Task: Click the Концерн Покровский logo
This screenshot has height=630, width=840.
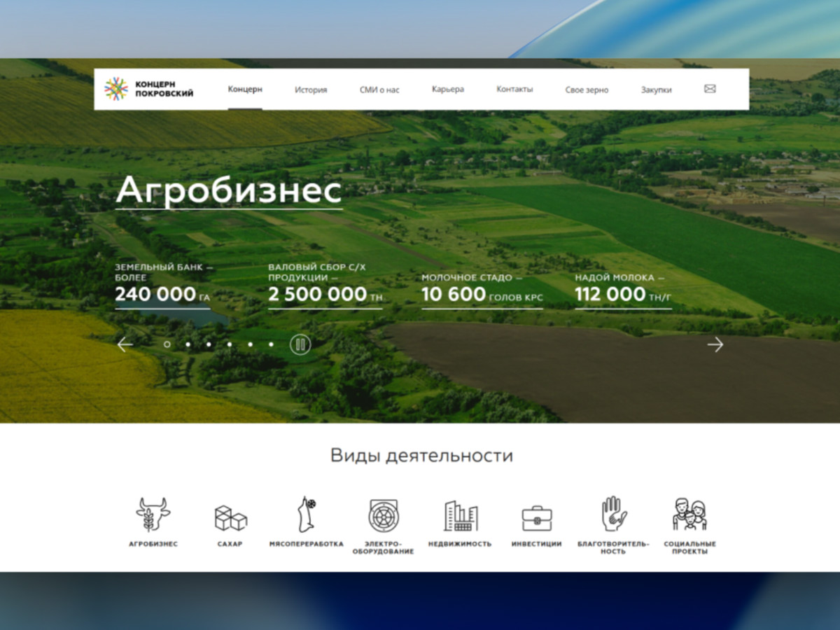Action: (x=148, y=89)
